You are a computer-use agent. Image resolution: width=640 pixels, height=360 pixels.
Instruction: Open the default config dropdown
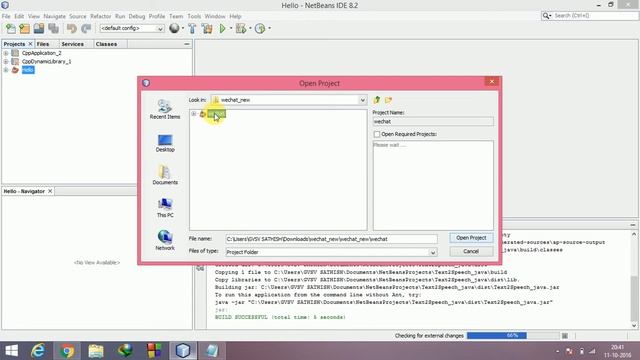pyautogui.click(x=160, y=29)
